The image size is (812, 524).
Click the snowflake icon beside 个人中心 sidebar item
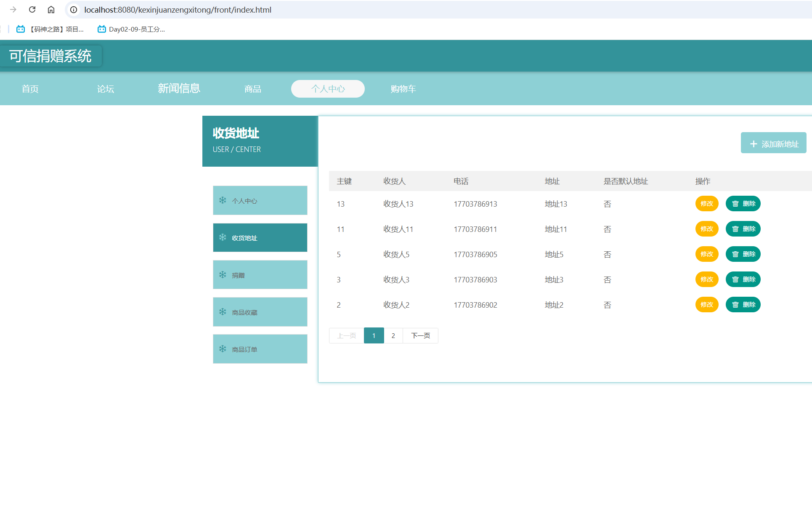[x=223, y=200]
